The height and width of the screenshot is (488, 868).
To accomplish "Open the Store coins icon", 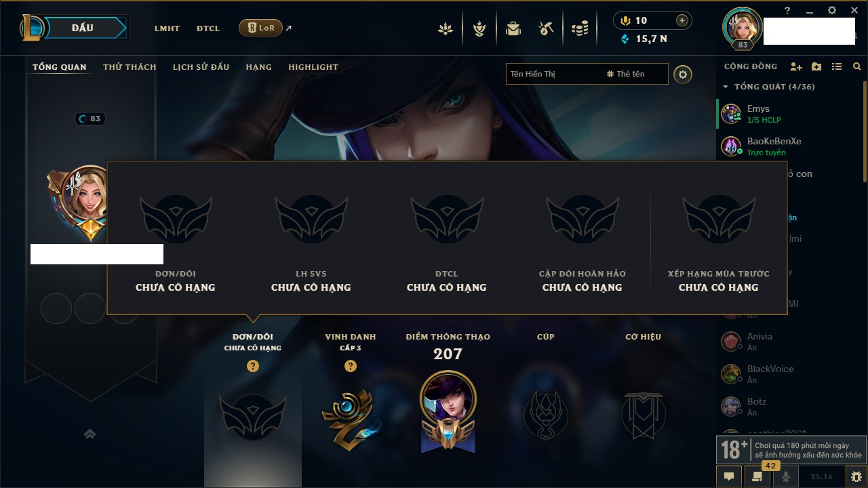I will tap(579, 28).
